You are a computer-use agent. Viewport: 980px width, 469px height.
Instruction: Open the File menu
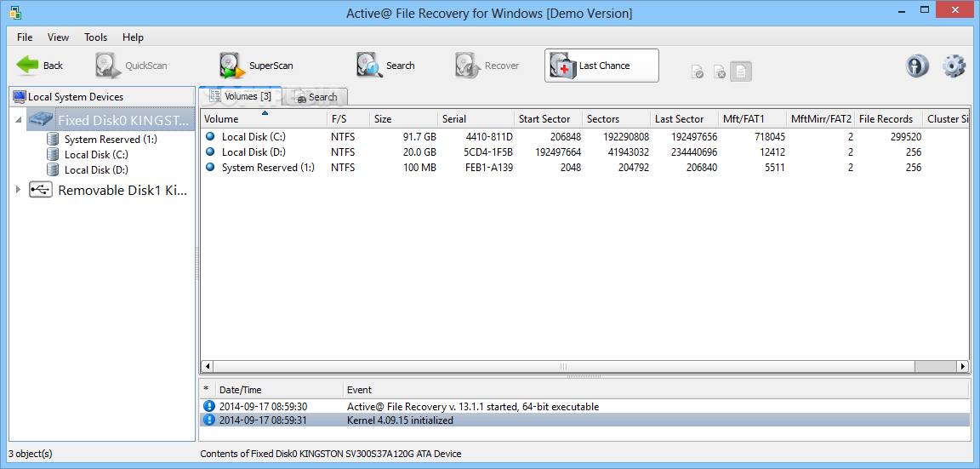25,37
